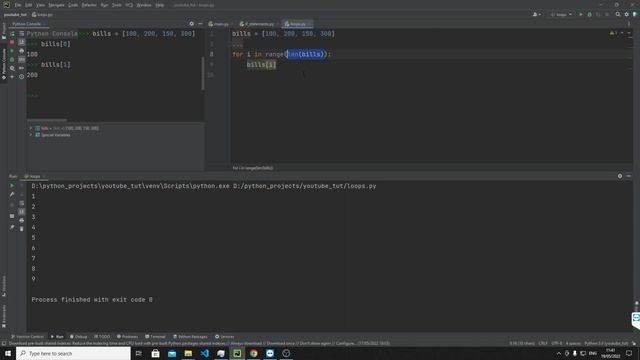This screenshot has height=360, width=640.
Task: Open the Debug tool window
Action: tap(78, 337)
